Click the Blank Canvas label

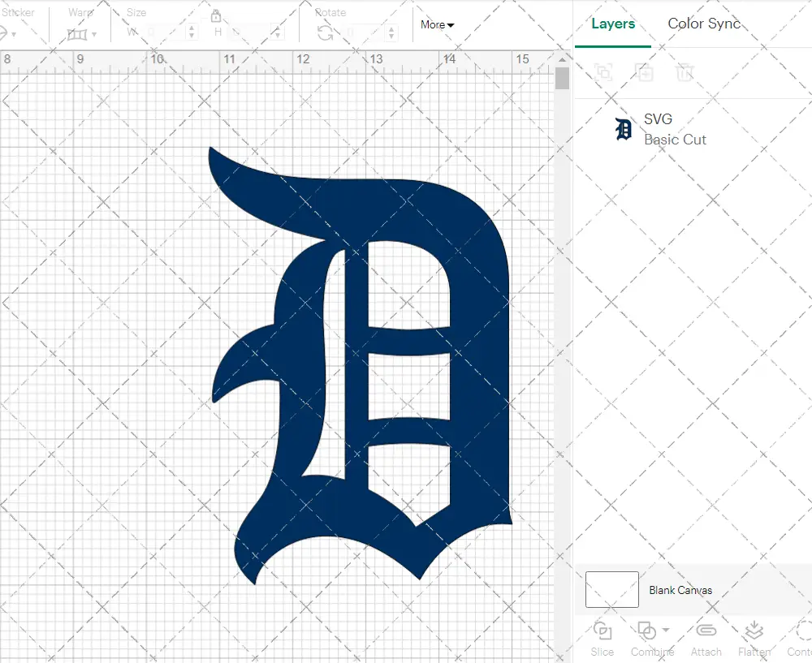point(680,590)
